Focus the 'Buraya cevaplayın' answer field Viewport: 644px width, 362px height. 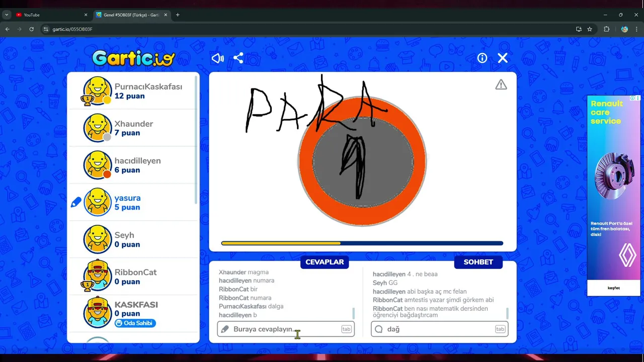286,329
